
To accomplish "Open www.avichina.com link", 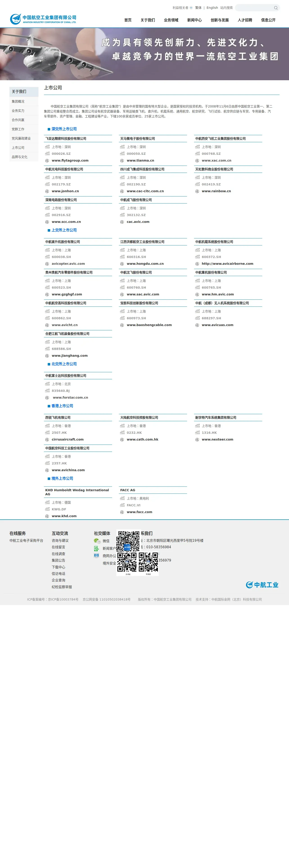I will point(68,470).
